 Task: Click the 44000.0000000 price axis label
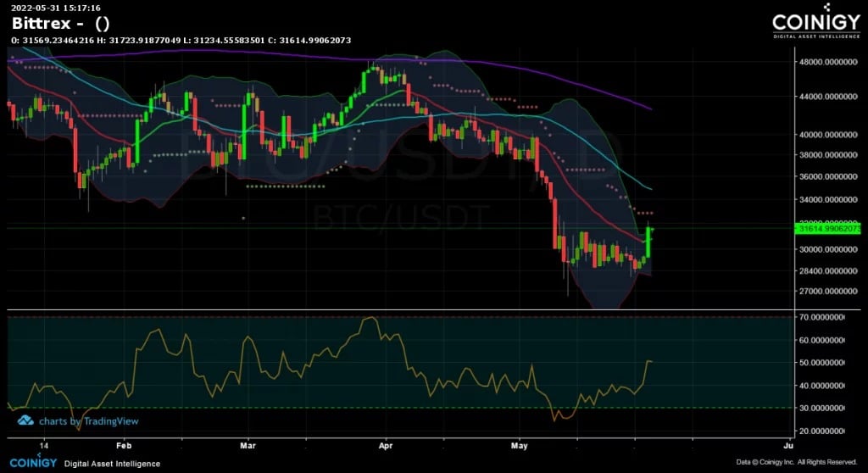tap(828, 97)
